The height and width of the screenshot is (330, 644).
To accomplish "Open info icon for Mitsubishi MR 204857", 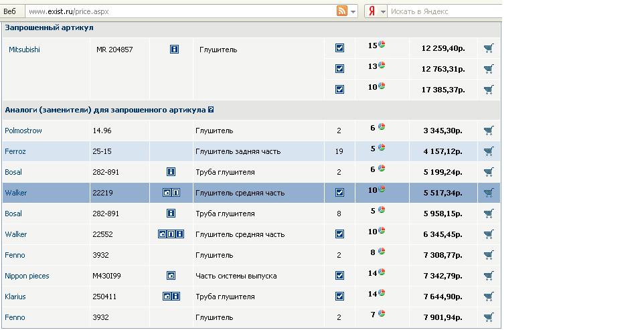I will click(x=174, y=49).
